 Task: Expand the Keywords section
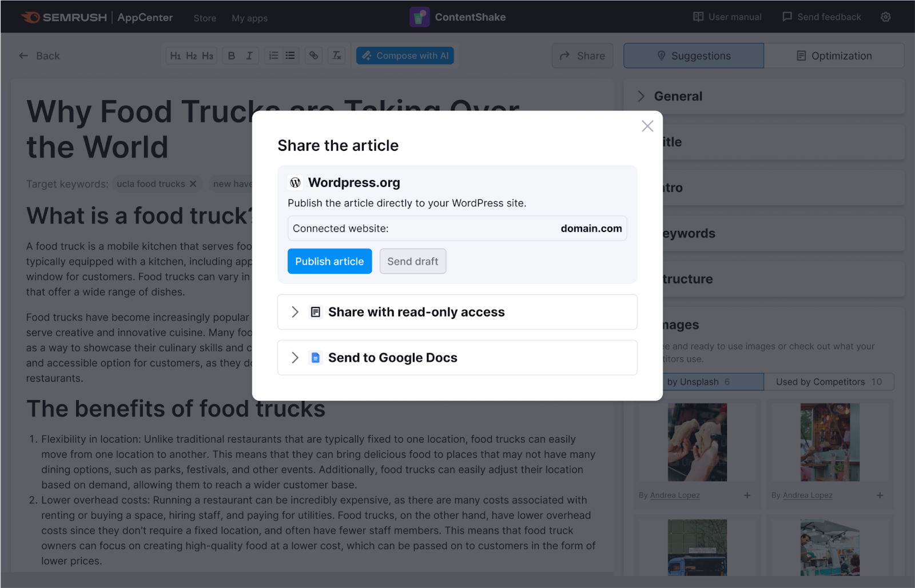[783, 234]
